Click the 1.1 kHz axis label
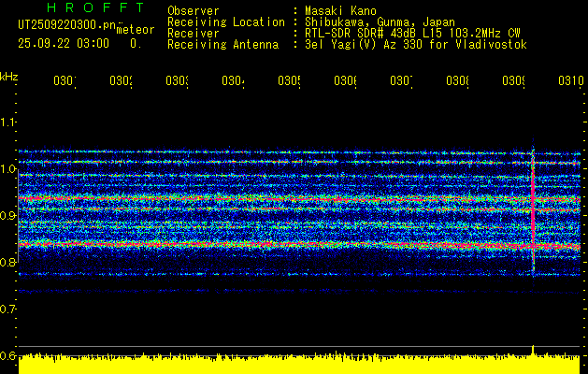 tap(7, 122)
